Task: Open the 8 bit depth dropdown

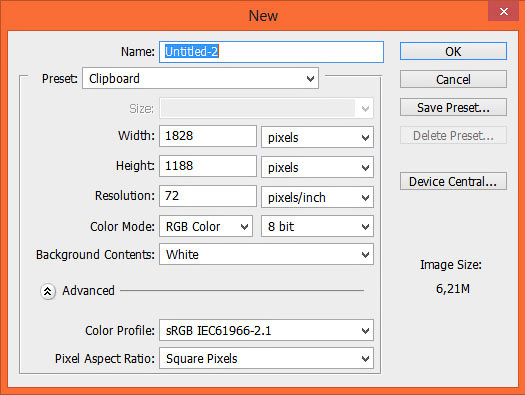Action: pyautogui.click(x=317, y=226)
